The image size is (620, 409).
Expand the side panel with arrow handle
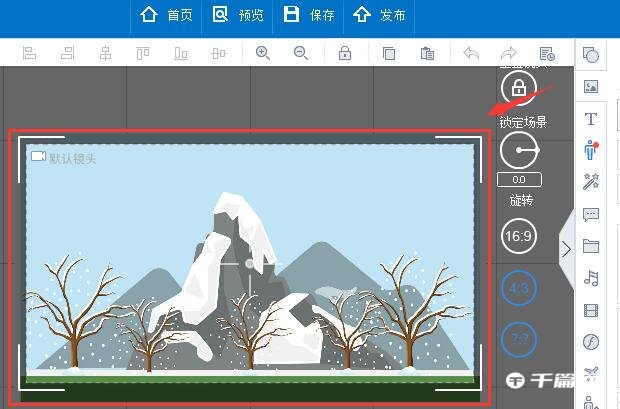tap(566, 249)
